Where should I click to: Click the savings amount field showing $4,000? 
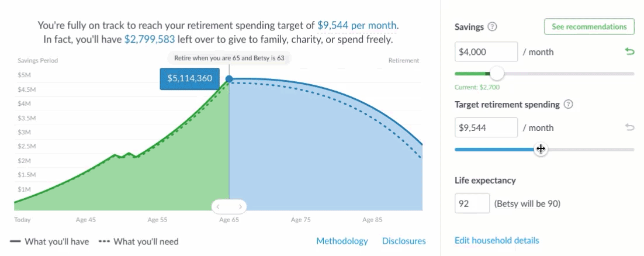(486, 52)
